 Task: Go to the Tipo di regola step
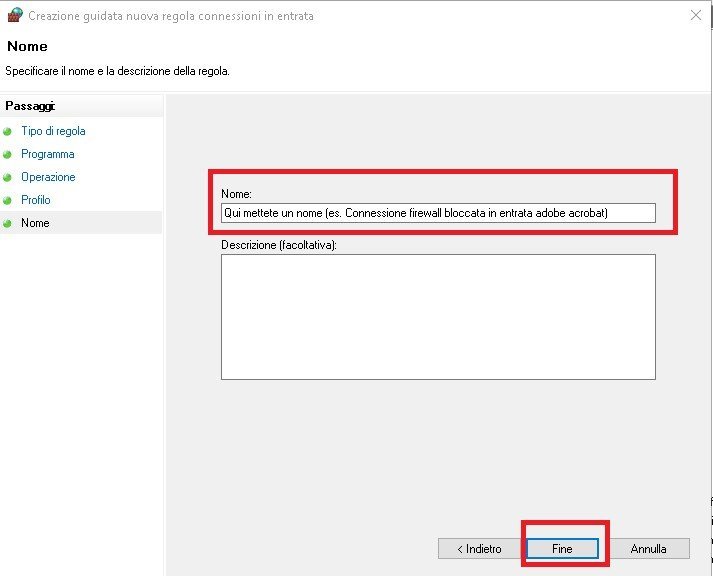[x=53, y=131]
